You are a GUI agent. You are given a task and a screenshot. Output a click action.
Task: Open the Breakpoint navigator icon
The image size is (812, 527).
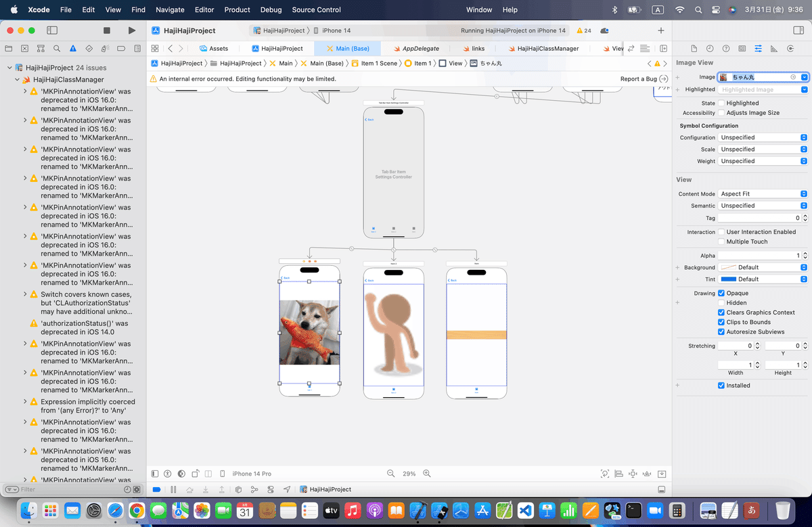(x=121, y=49)
